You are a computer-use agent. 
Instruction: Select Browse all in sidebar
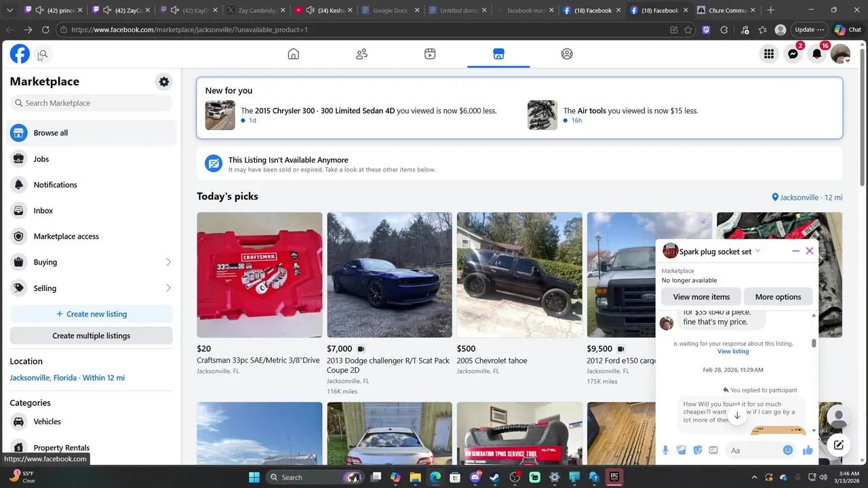tap(92, 133)
